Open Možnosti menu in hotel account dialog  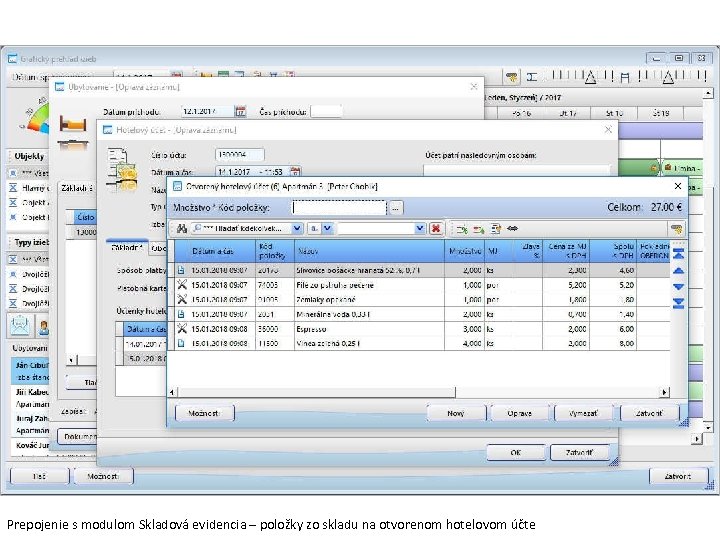pos(204,412)
